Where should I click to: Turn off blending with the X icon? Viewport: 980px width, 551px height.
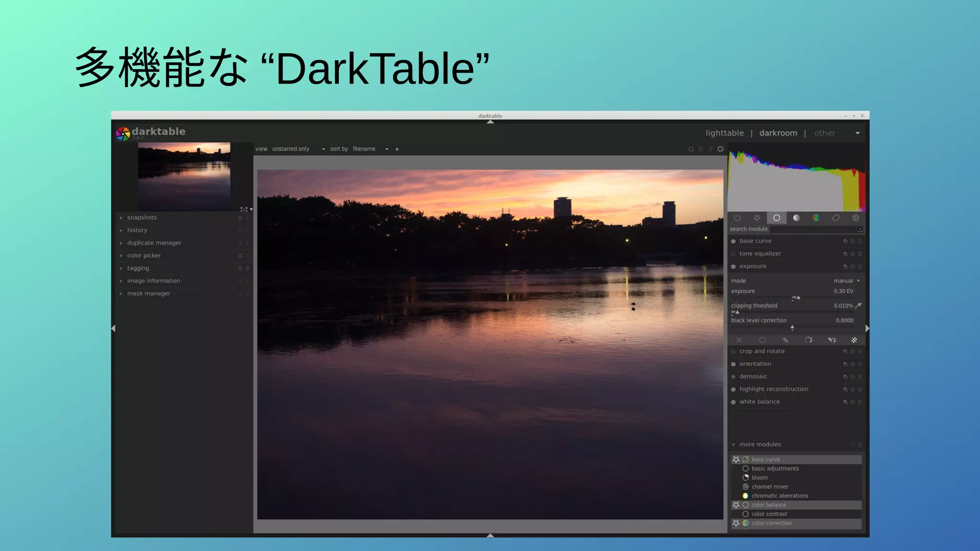click(x=739, y=340)
